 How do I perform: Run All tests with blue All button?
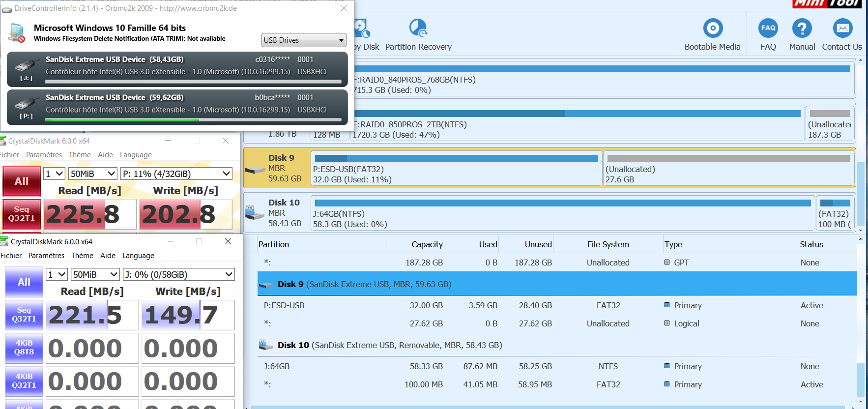point(24,282)
